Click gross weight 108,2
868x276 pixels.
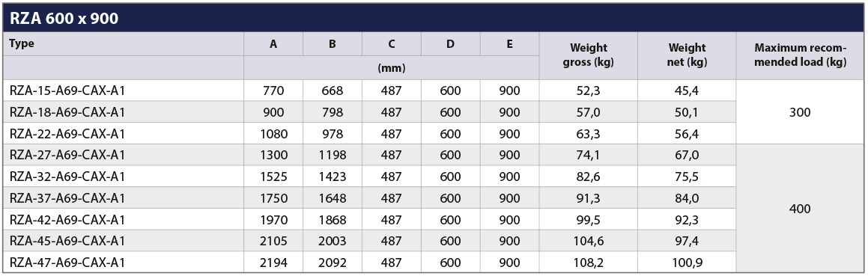[589, 263]
